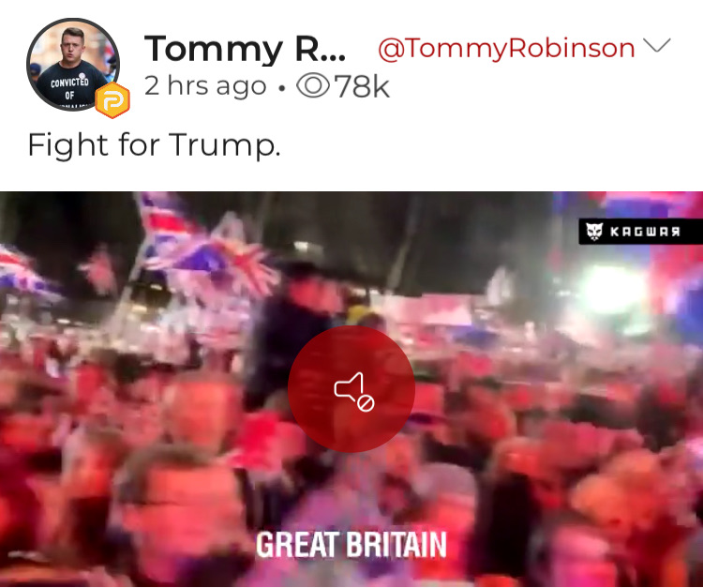Click the bright stage light in the video
The image size is (703, 588).
[x=612, y=289]
